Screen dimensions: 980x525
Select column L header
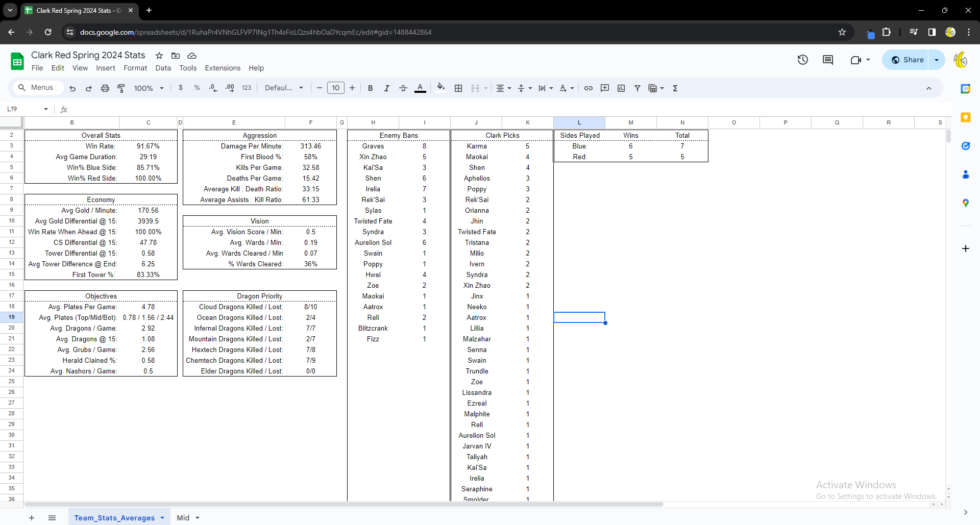tap(579, 122)
